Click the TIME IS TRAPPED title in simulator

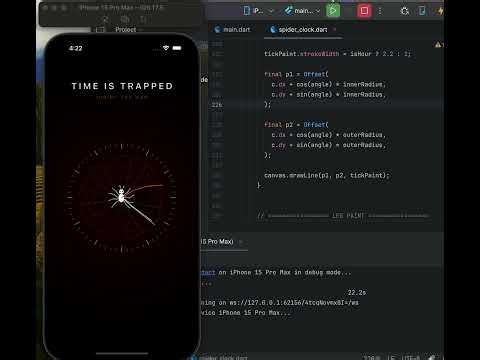point(122,86)
